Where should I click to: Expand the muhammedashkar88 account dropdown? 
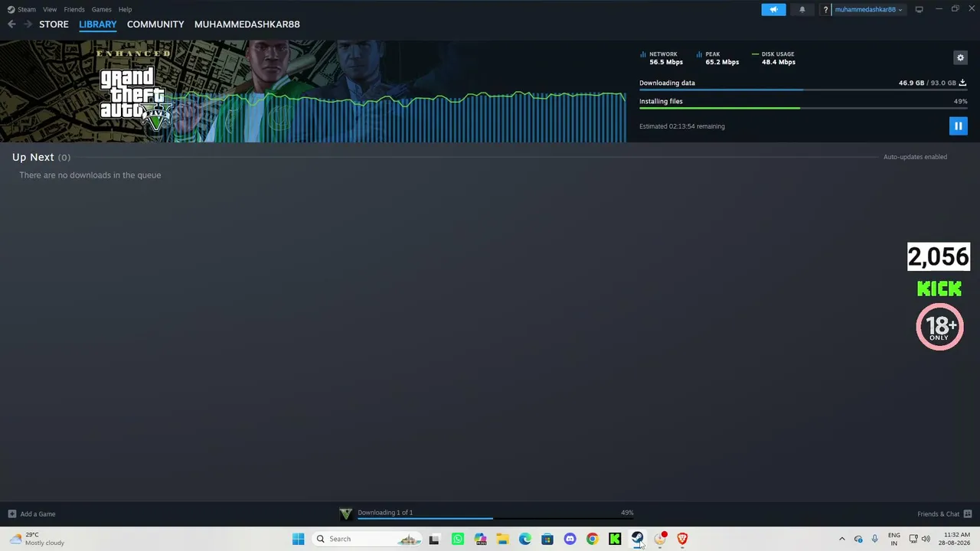[x=868, y=9]
